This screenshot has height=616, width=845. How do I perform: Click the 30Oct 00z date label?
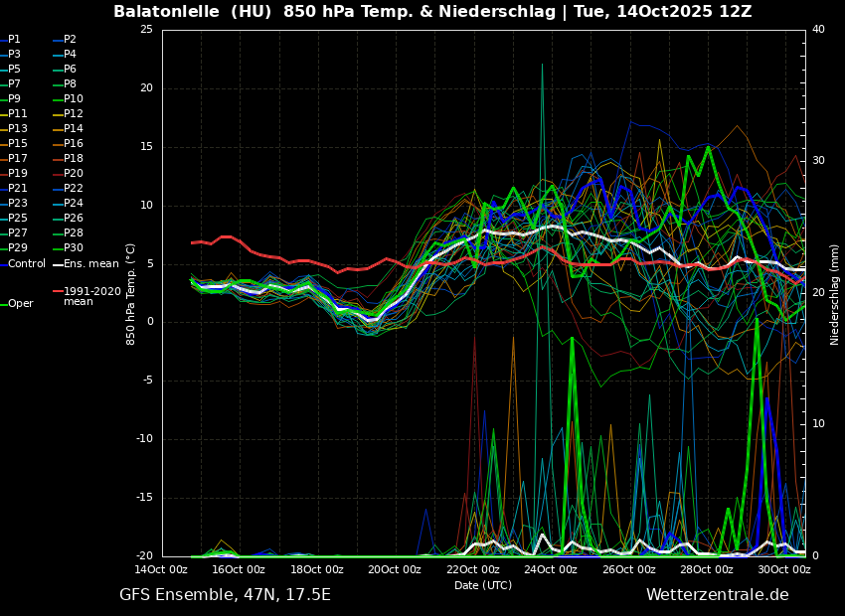coord(783,570)
